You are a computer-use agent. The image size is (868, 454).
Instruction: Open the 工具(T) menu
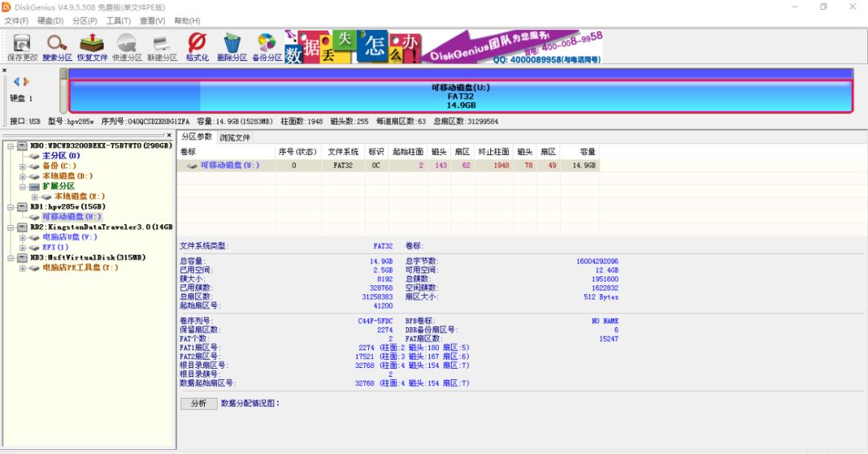(118, 20)
